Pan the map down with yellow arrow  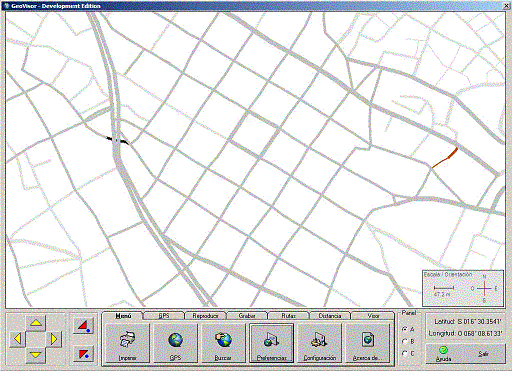tap(36, 355)
